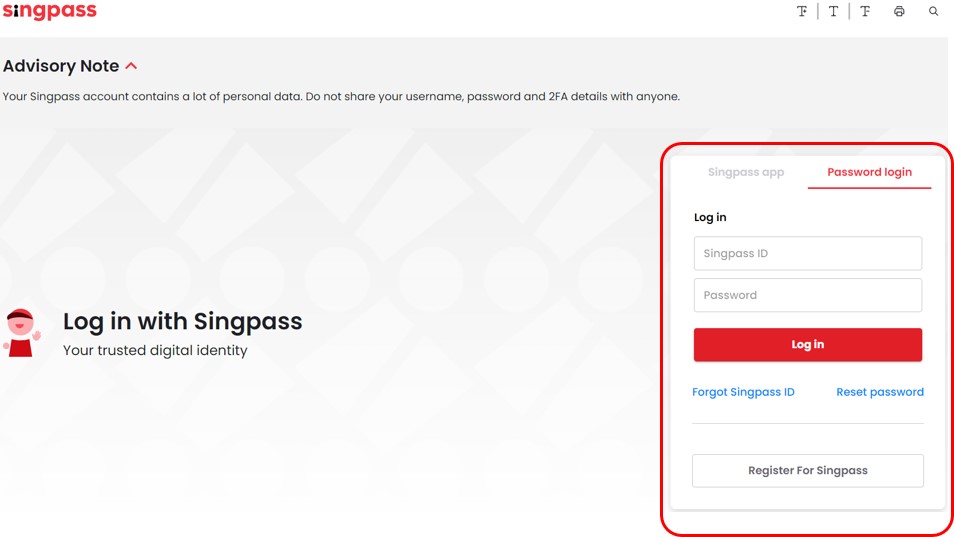The height and width of the screenshot is (537, 954).
Task: Click the Register For Singpass button
Action: point(808,471)
